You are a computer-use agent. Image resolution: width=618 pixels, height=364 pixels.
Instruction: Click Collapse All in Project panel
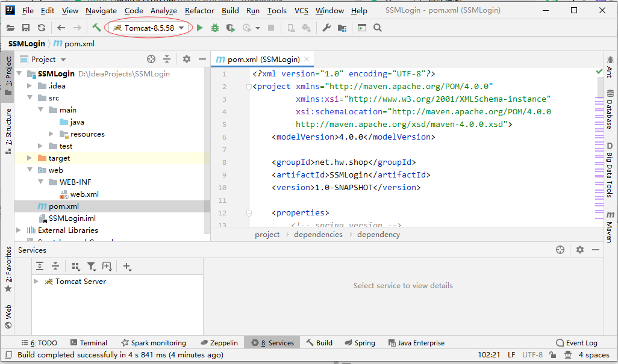[167, 59]
